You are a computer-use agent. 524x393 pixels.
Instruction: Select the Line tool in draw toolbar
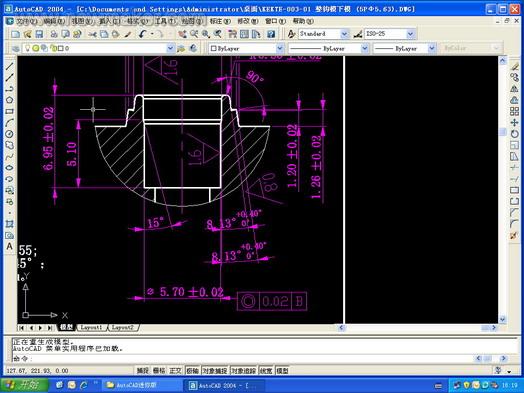click(9, 66)
